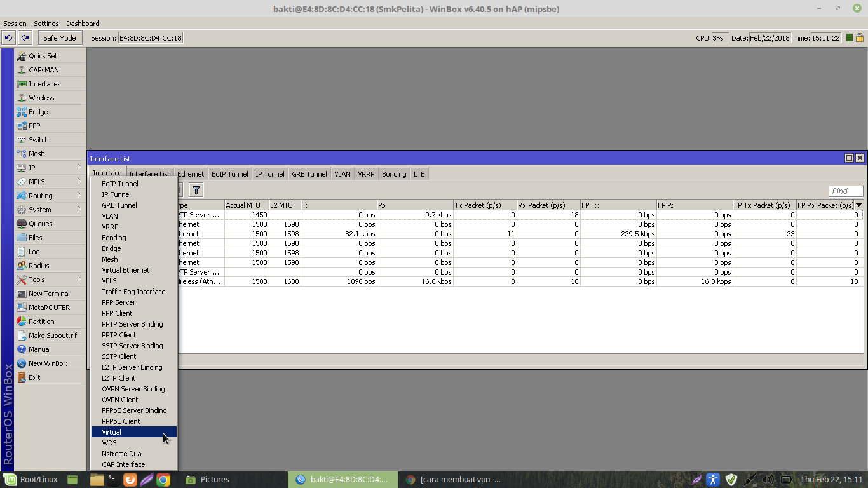Open the Settings menu
Viewport: 868px width, 488px height.
[x=46, y=24]
